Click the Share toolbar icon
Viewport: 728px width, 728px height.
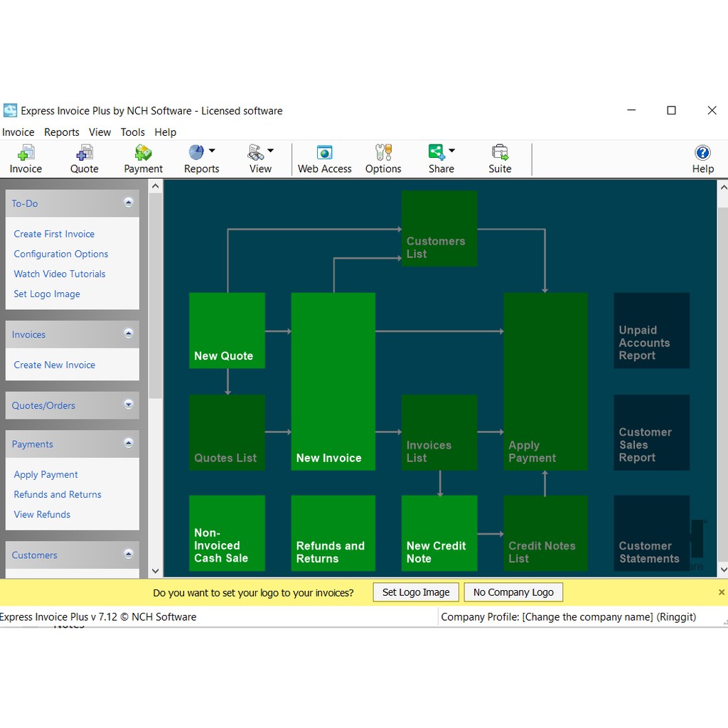point(437,152)
